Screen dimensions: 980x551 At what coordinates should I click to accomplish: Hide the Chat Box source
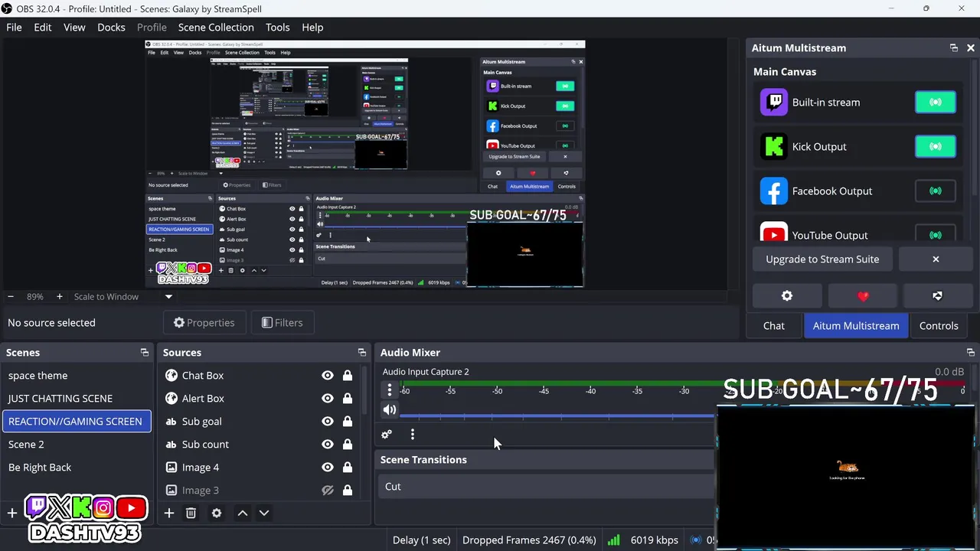coord(328,375)
